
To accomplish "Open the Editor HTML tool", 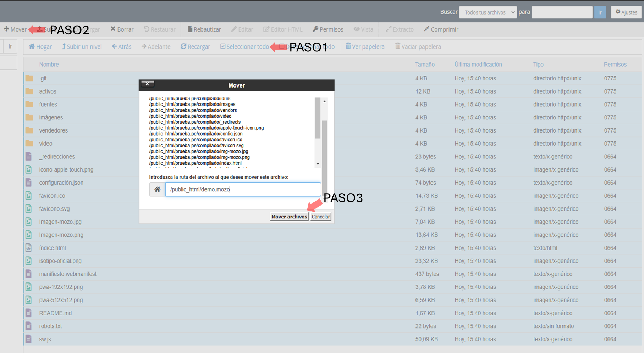I will pos(283,29).
